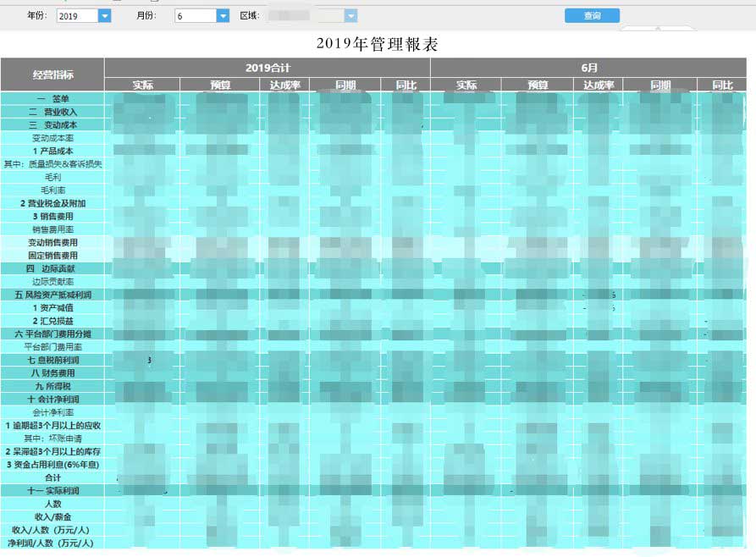Select the 1 资产减值 row label

coord(52,307)
